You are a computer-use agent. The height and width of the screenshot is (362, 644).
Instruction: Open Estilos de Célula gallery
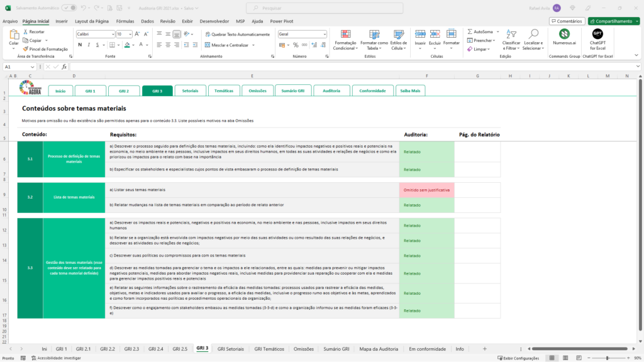(x=398, y=40)
